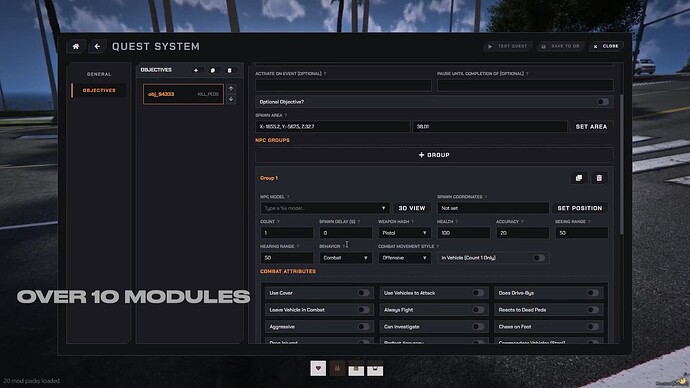Click the Count input field
690x388 pixels.
[x=286, y=233]
